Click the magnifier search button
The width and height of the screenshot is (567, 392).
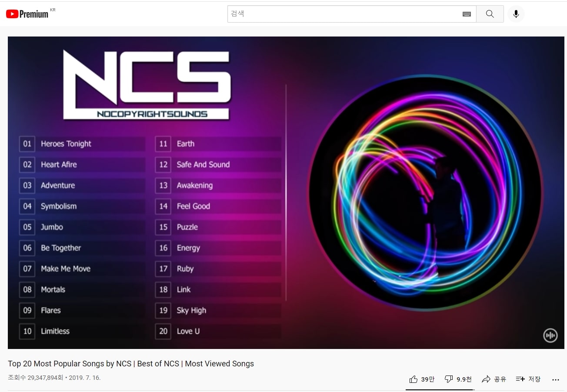(x=490, y=14)
